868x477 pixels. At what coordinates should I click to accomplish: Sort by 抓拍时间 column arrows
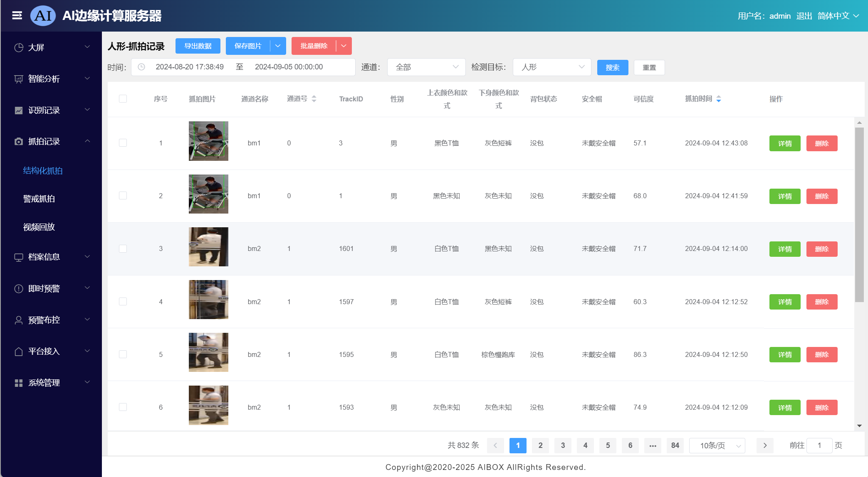pos(718,99)
